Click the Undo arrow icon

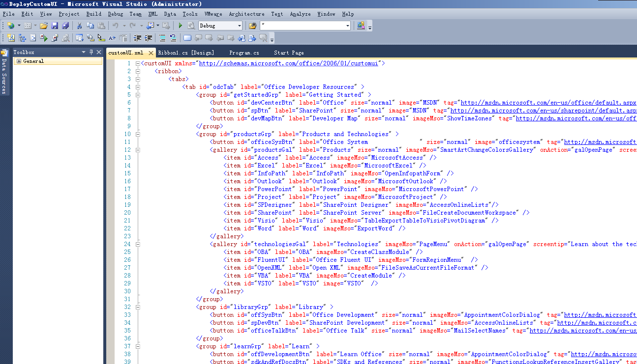[115, 26]
